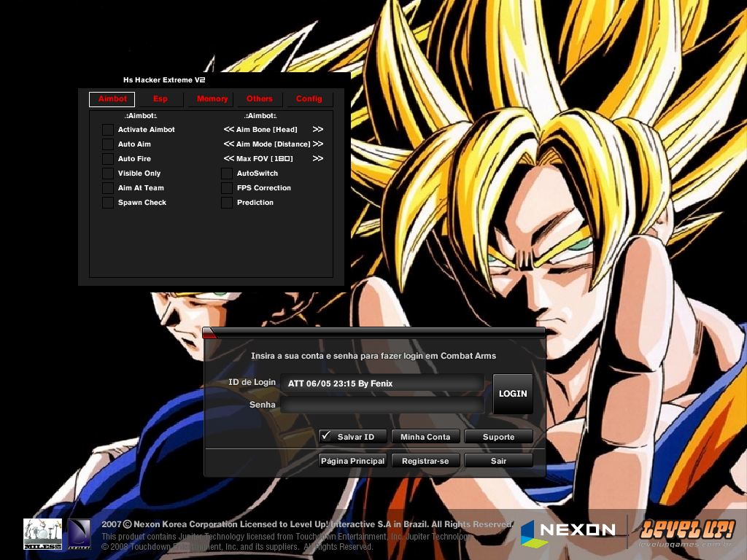Click the Touchdown Entertainment logo icon
This screenshot has height=560, width=747.
(x=78, y=534)
